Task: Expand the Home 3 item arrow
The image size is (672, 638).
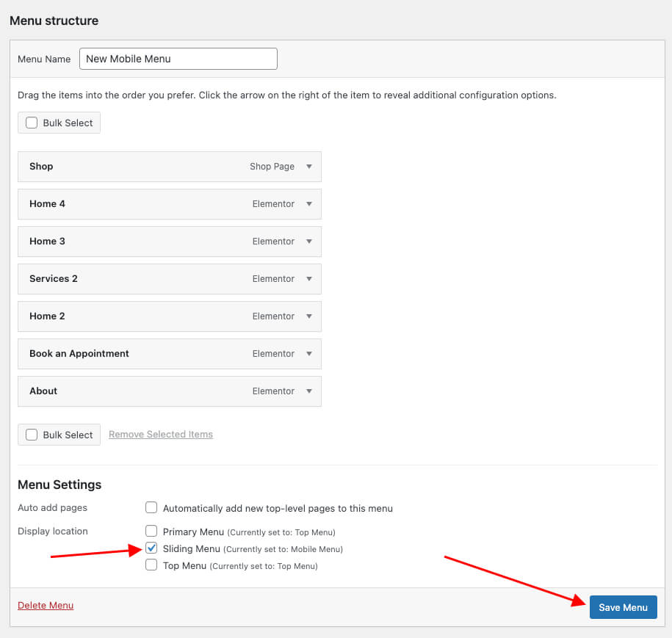Action: pyautogui.click(x=309, y=242)
